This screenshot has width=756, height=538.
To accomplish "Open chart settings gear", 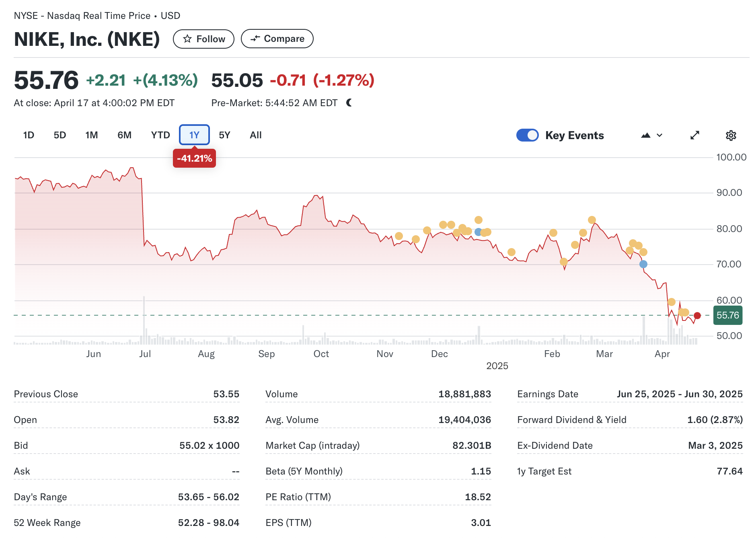I will click(x=731, y=135).
